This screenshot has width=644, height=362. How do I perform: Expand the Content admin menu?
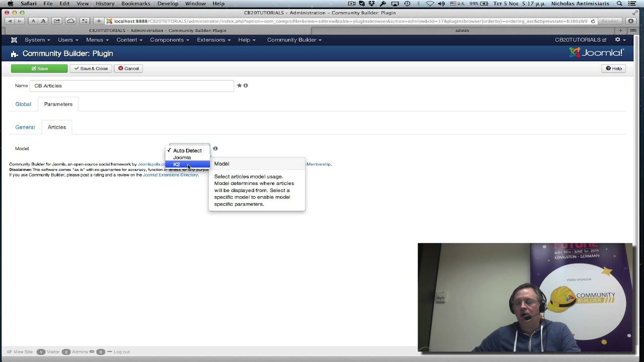pos(129,40)
